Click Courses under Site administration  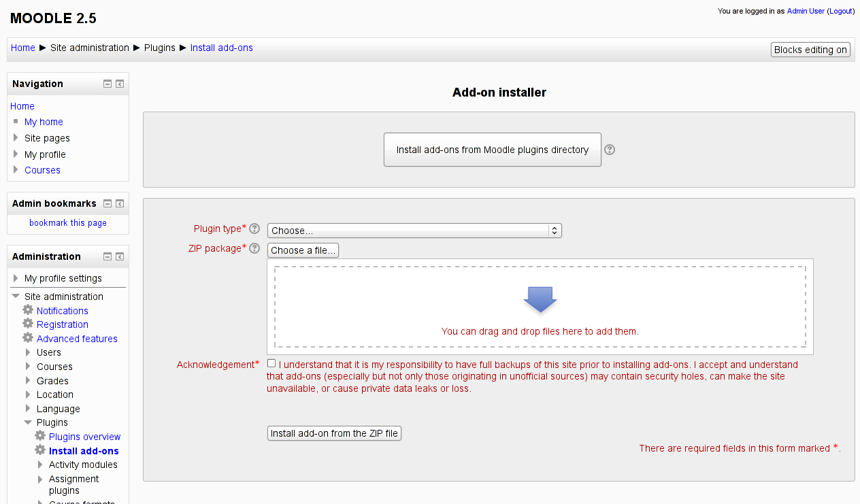pyautogui.click(x=54, y=367)
